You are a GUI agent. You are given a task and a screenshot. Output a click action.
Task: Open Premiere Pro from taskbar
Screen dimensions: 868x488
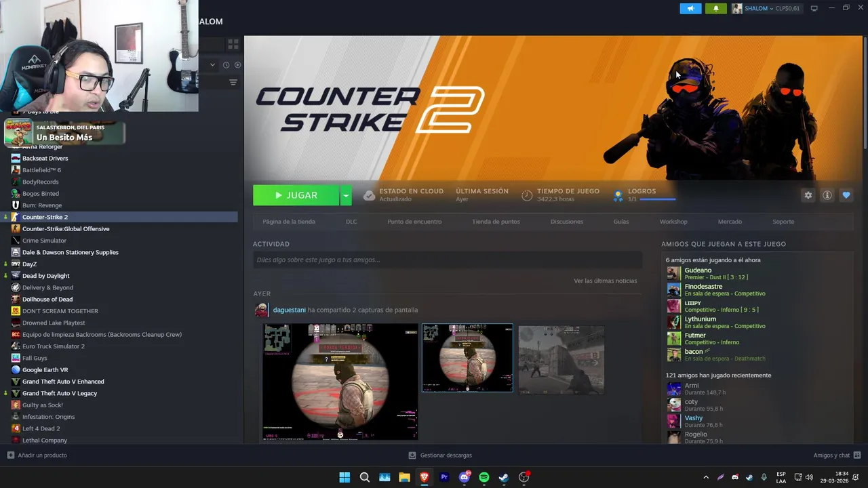pyautogui.click(x=444, y=477)
